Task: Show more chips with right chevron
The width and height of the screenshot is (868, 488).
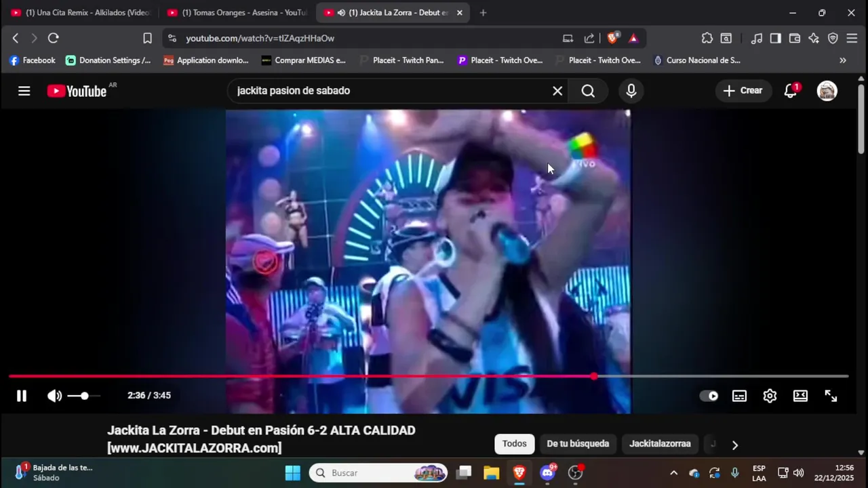Action: (734, 445)
